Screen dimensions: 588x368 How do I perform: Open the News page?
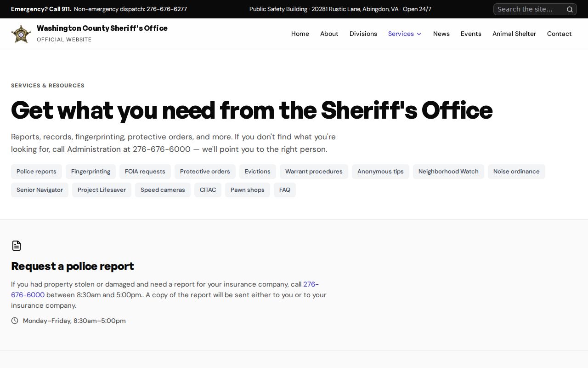441,34
